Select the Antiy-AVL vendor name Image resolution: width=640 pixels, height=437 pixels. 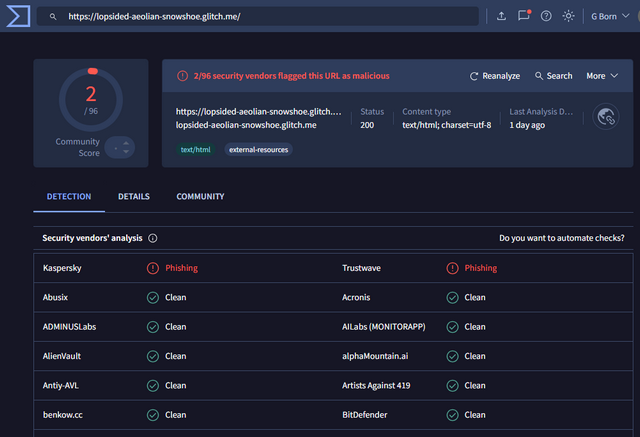click(60, 386)
